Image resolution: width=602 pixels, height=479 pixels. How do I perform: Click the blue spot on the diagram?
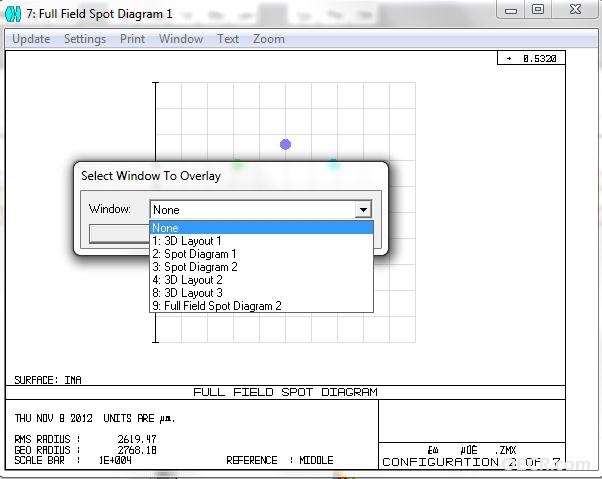[x=285, y=144]
